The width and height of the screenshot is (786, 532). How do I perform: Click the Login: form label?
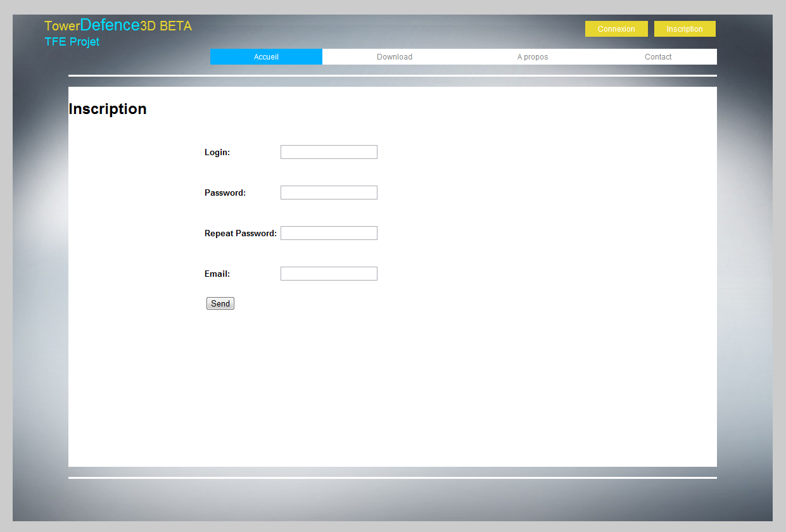tap(217, 152)
